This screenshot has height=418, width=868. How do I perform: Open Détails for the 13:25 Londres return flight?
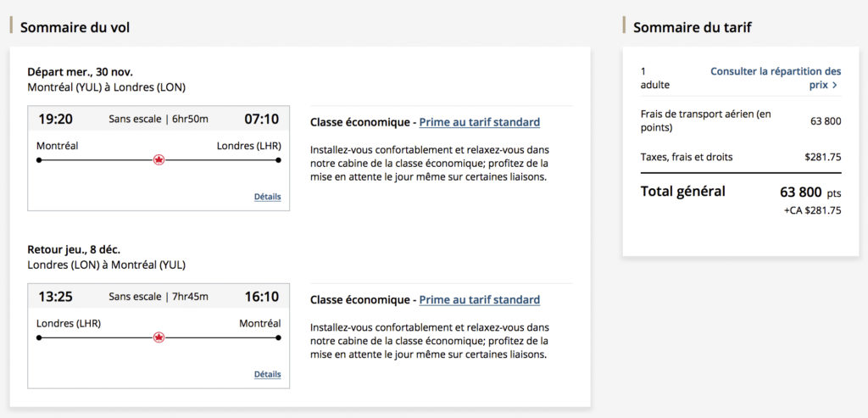(x=267, y=375)
